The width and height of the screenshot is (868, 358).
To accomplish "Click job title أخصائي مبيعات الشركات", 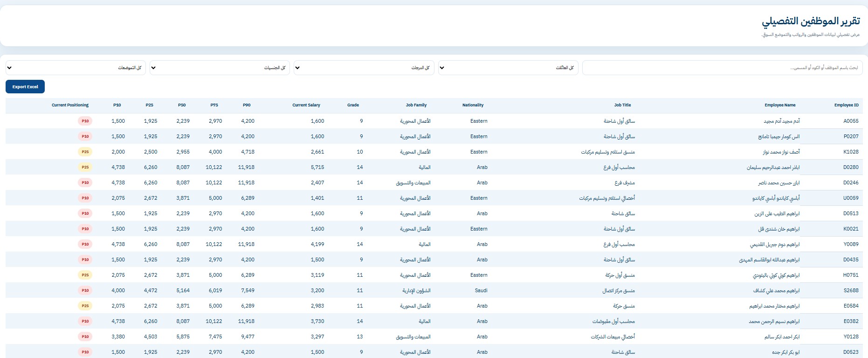I will [613, 337].
